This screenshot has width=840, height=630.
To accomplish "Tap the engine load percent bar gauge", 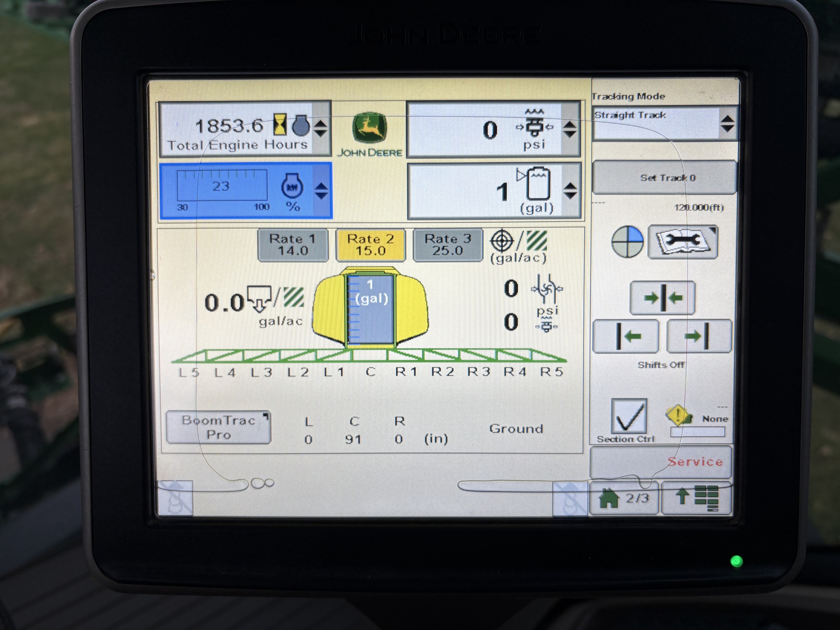I will coord(222,187).
